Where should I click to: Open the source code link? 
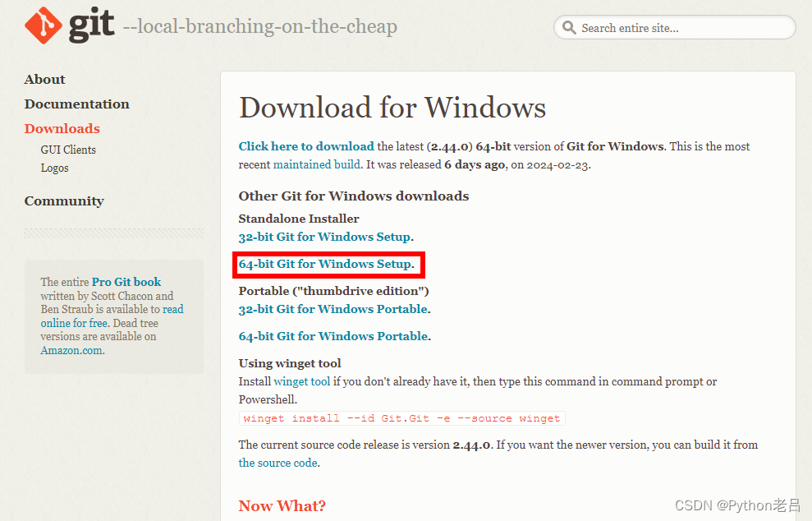coord(278,463)
